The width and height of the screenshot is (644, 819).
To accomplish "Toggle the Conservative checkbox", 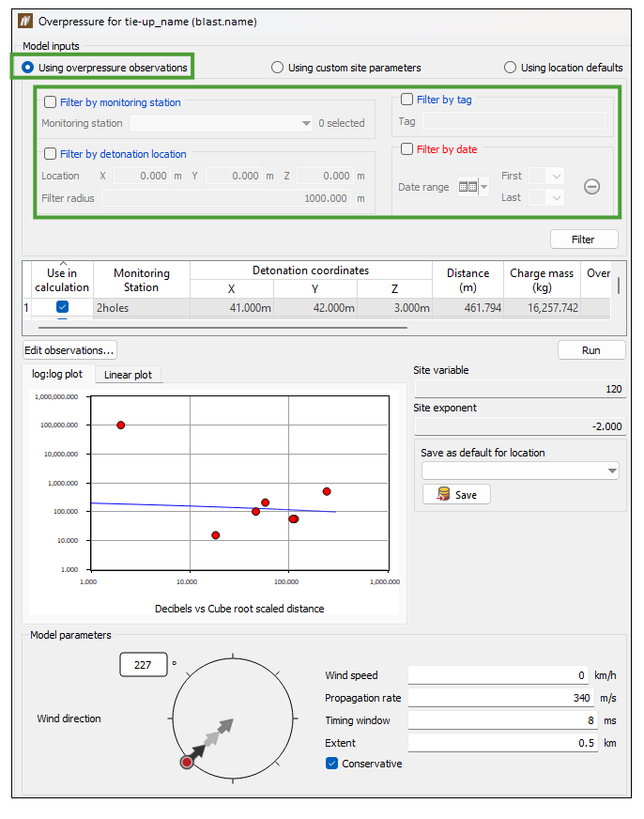I will point(331,763).
